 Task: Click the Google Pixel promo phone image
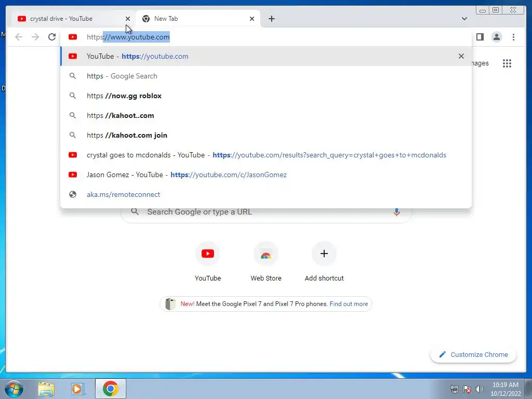coord(170,304)
